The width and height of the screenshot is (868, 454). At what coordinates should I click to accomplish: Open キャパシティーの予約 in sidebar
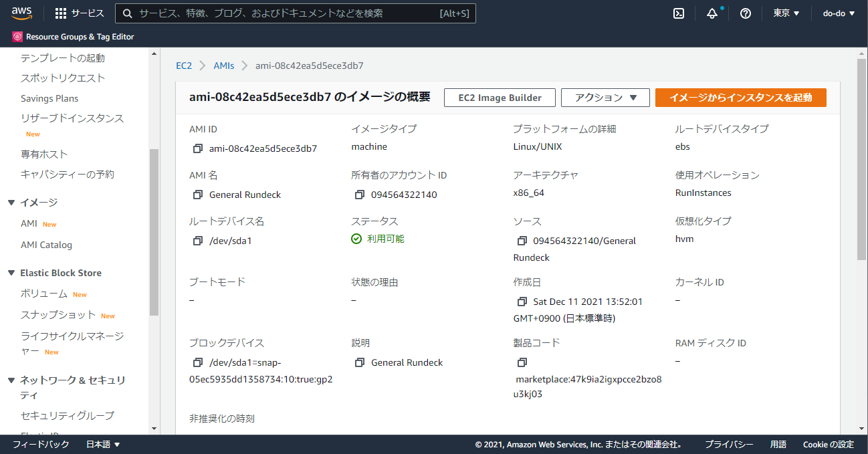point(68,175)
